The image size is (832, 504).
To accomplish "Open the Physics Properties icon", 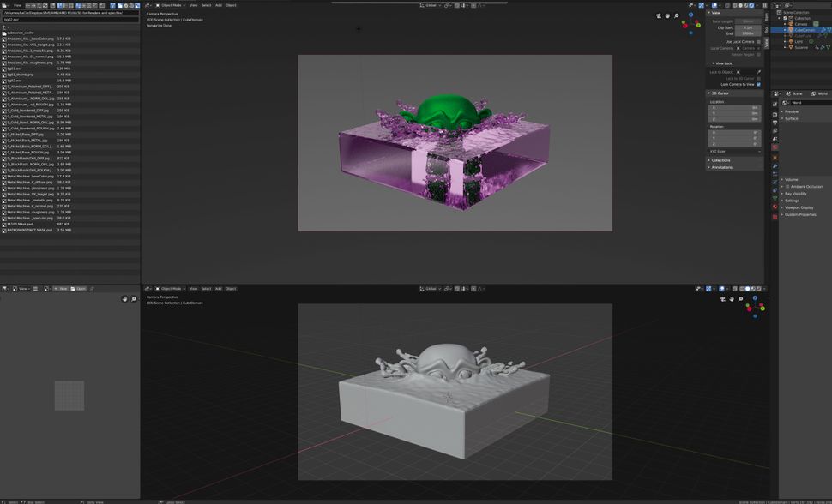I will 775,182.
